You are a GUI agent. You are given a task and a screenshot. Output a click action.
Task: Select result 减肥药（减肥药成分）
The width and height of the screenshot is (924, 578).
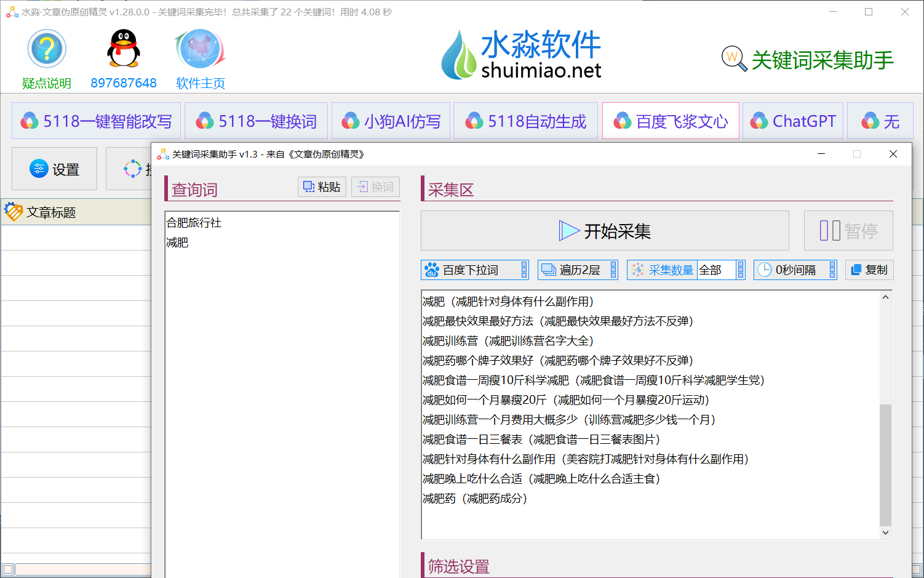coord(475,499)
